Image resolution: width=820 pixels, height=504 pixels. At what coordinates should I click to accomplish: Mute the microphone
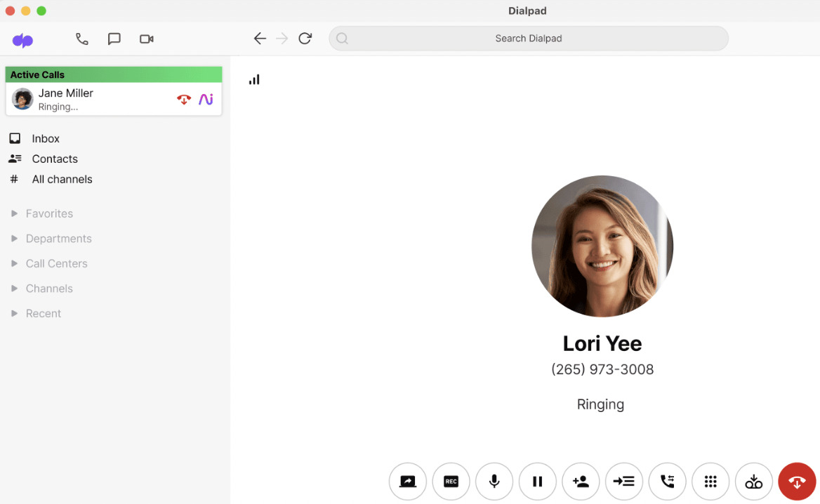[x=494, y=482]
